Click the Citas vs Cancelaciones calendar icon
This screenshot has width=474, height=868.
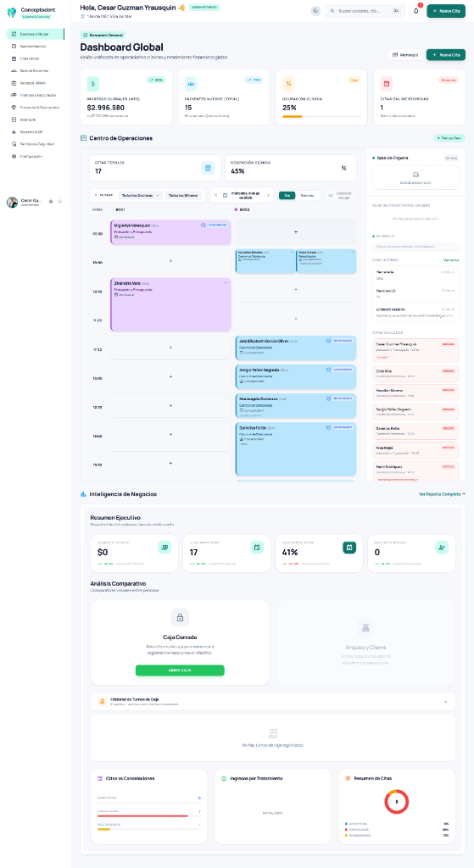[100, 778]
